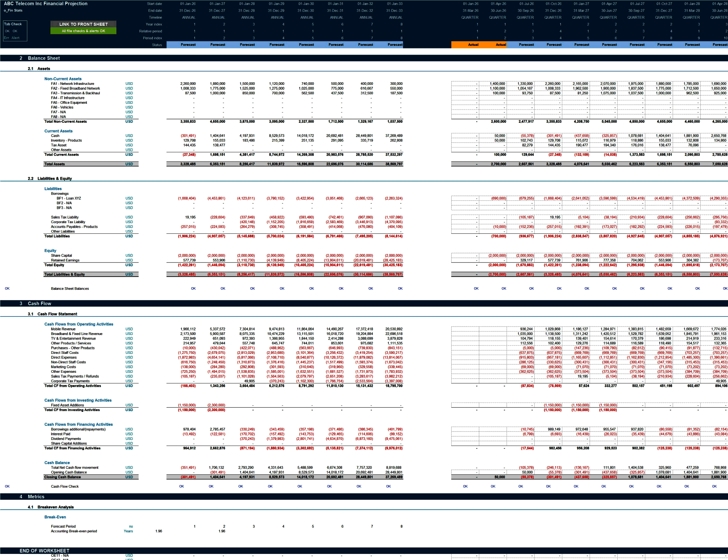The height and width of the screenshot is (560, 728).
Task: Select the Closing Cash Balance row label
Action: [x=63, y=477]
